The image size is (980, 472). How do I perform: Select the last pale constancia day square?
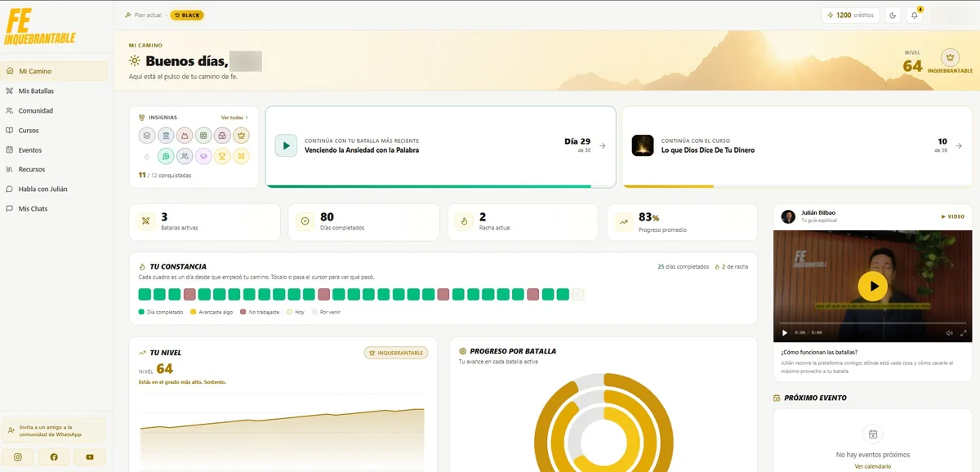coord(578,295)
